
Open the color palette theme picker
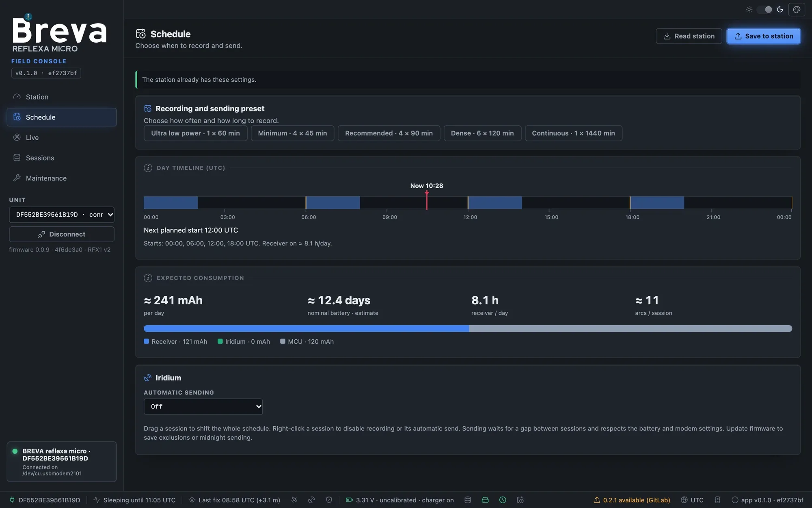point(797,9)
